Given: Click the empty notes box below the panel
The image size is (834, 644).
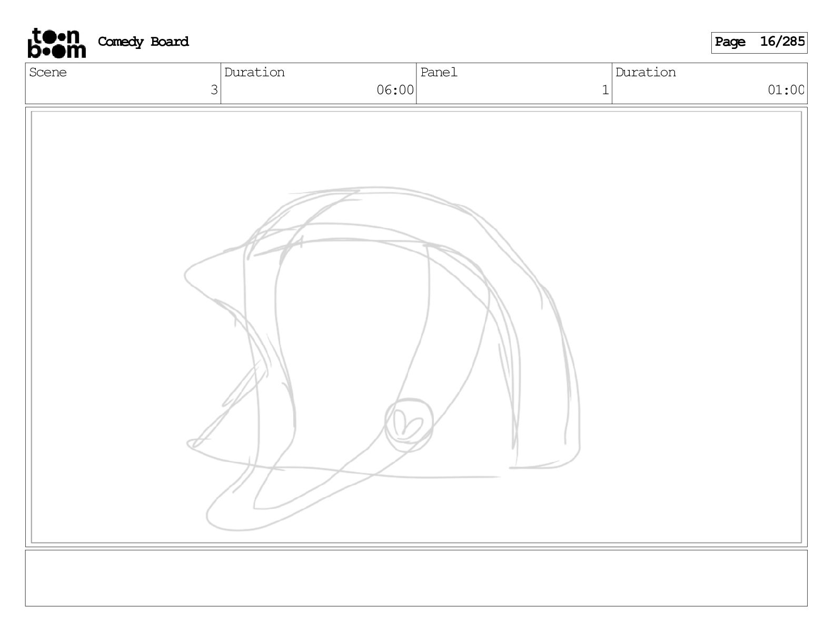Looking at the screenshot, I should coord(416,578).
